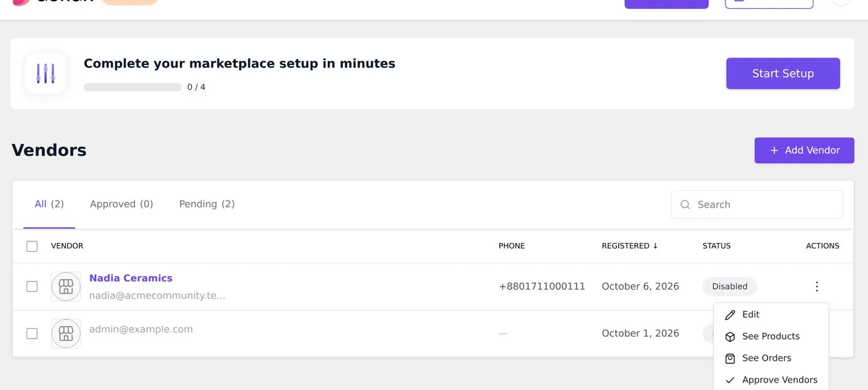
Task: Click the pencil icon beside Edit
Action: (x=730, y=315)
